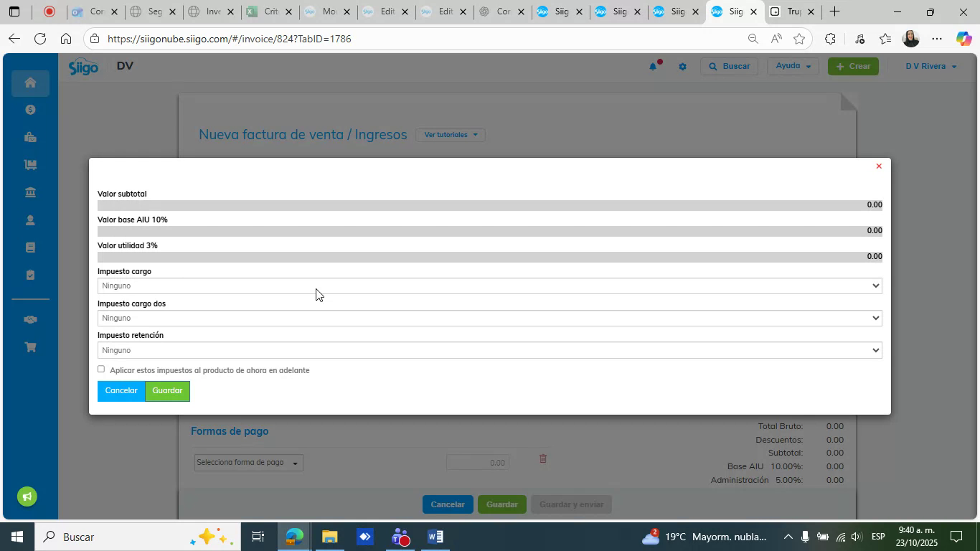Open the handshake sidebar icon
Viewport: 980px width, 551px height.
pyautogui.click(x=30, y=320)
